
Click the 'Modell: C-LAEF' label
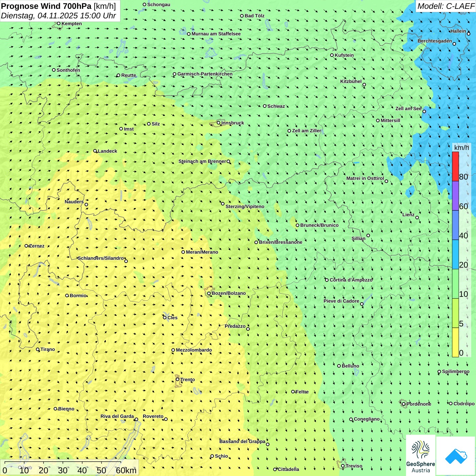click(446, 6)
